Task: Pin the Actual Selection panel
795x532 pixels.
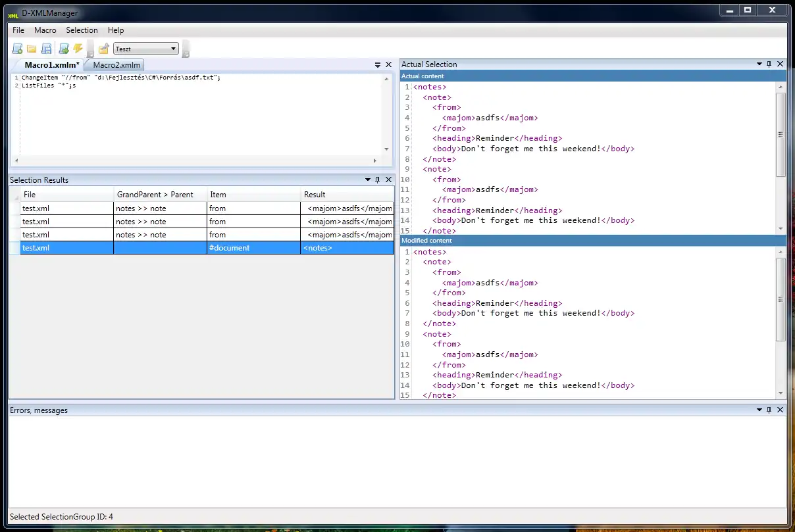Action: point(769,64)
